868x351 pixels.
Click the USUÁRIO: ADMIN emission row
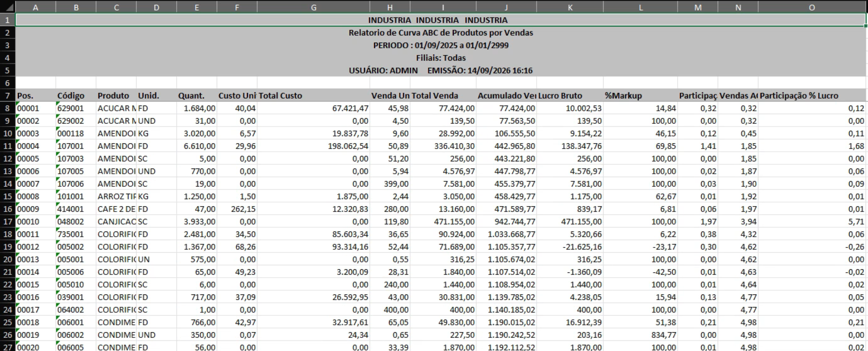[441, 70]
